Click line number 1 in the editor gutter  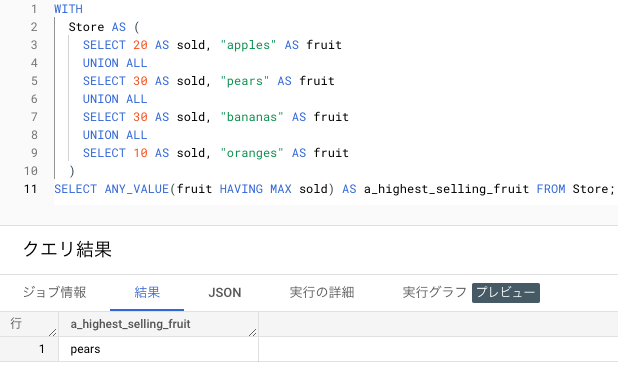click(x=34, y=9)
